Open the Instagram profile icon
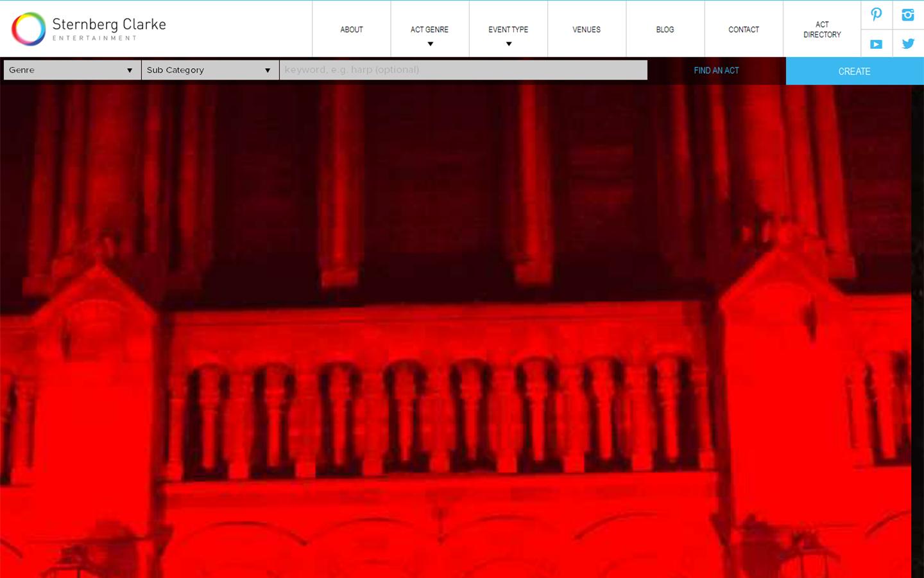Image resolution: width=924 pixels, height=578 pixels. [907, 14]
